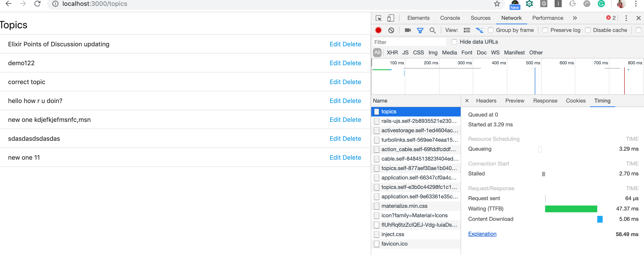This screenshot has height=255, width=644.
Task: Show the error count badge details
Action: [x=611, y=18]
